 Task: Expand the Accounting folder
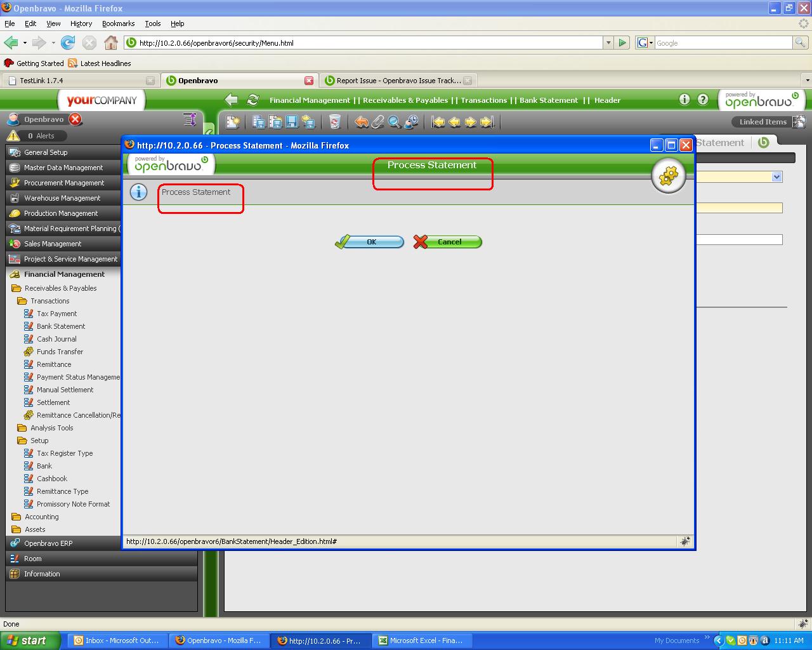(x=41, y=517)
